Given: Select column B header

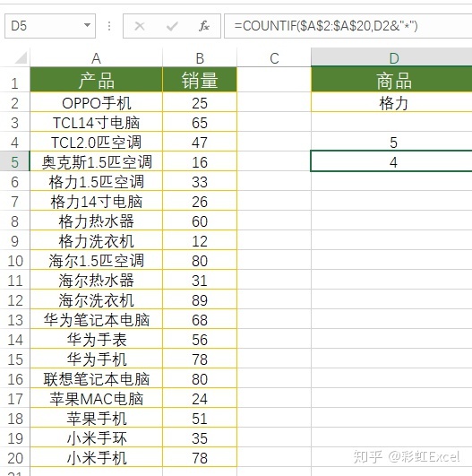Looking at the screenshot, I should 200,58.
